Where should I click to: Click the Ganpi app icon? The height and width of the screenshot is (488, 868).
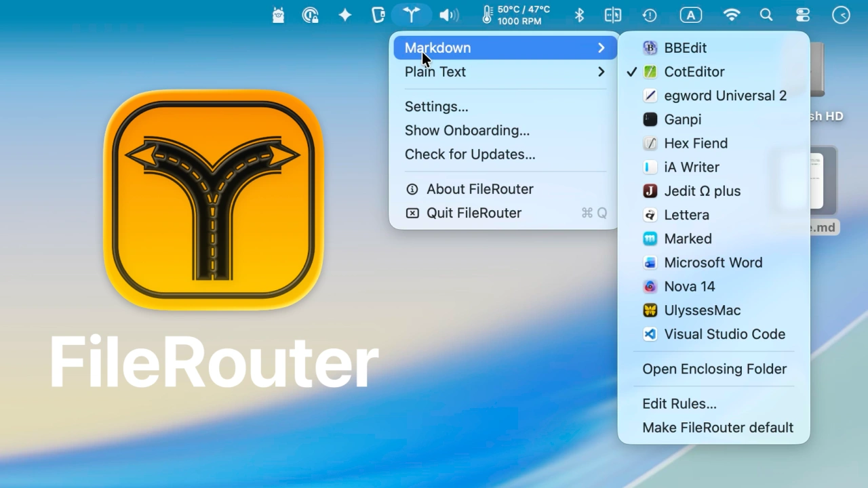point(650,119)
